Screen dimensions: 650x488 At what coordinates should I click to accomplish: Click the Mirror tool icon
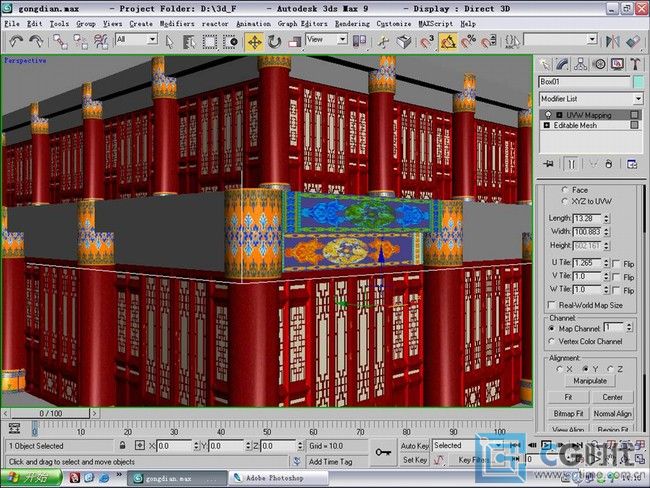612,41
